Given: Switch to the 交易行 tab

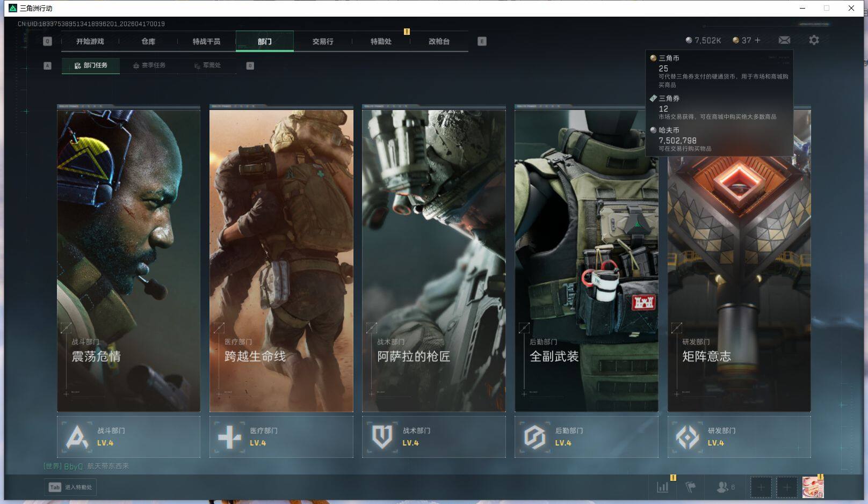Looking at the screenshot, I should pyautogui.click(x=323, y=41).
